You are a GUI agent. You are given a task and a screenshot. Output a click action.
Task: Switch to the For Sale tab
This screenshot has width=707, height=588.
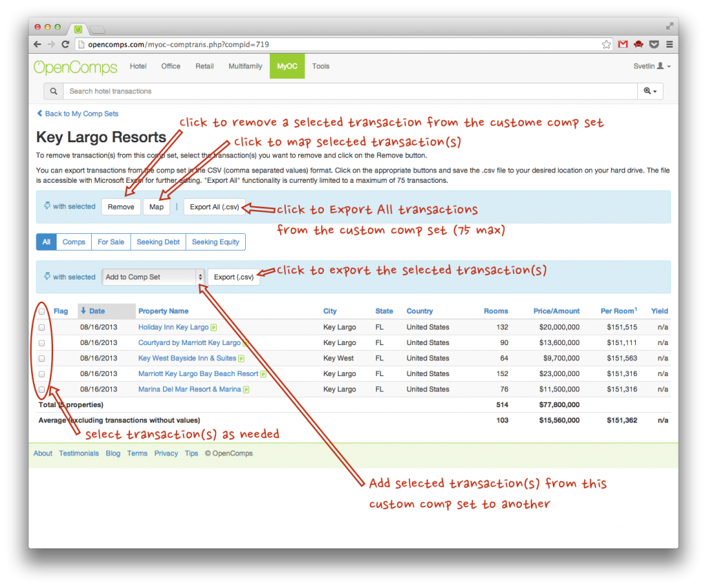click(111, 242)
